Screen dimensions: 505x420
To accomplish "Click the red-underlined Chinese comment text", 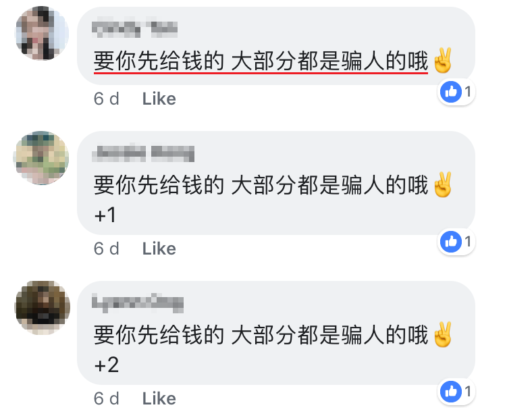I will [x=261, y=61].
